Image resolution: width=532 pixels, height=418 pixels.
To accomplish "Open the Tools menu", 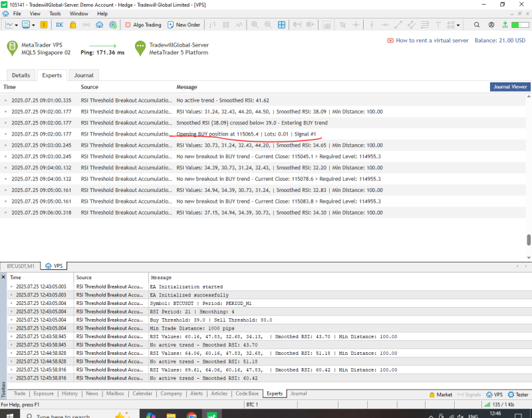I will coord(55,13).
